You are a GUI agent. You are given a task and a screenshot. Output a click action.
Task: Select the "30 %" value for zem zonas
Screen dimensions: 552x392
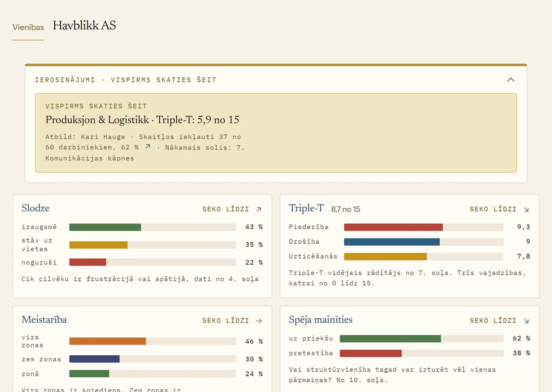click(254, 359)
